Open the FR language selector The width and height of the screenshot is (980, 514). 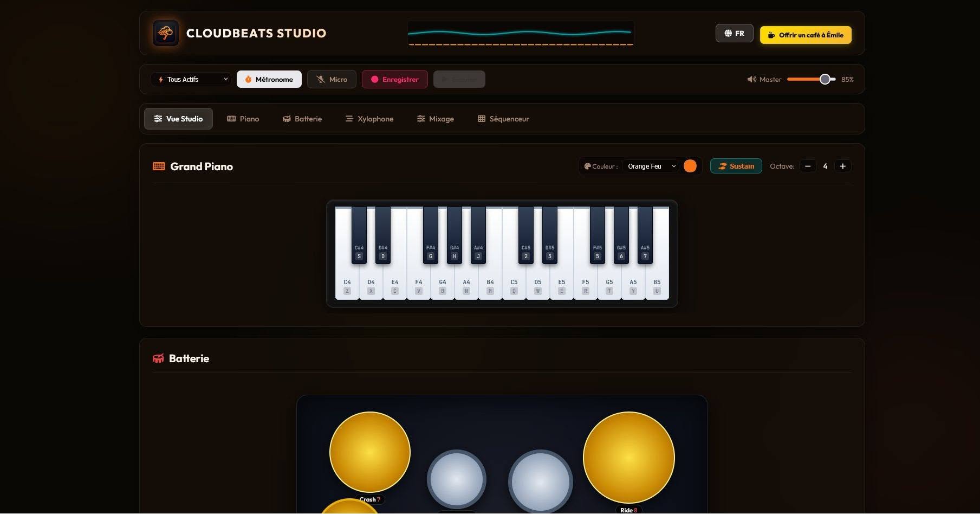point(735,33)
